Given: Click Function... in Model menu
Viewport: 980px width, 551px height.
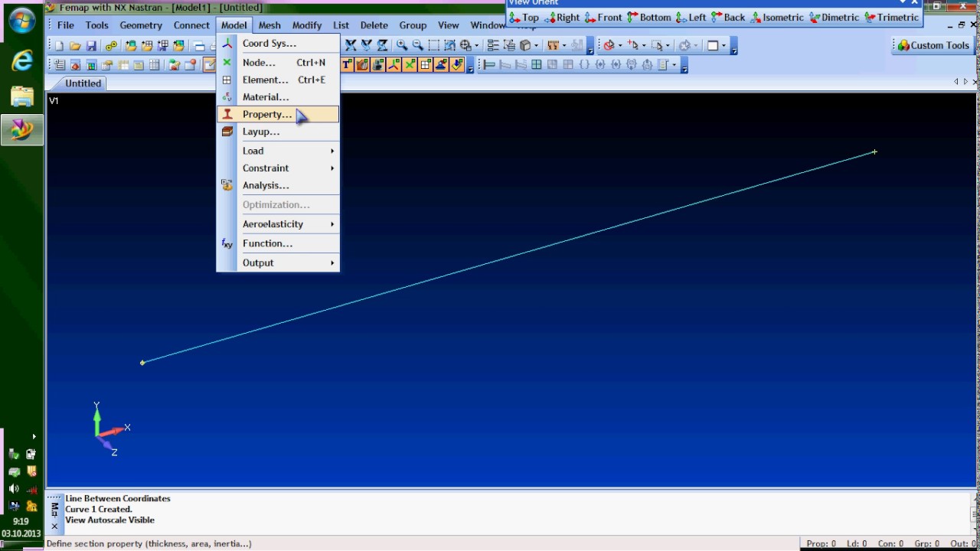Looking at the screenshot, I should coord(278,243).
